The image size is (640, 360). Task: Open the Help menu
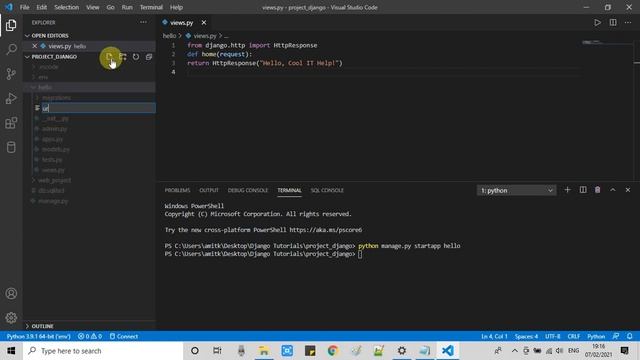pos(176,7)
